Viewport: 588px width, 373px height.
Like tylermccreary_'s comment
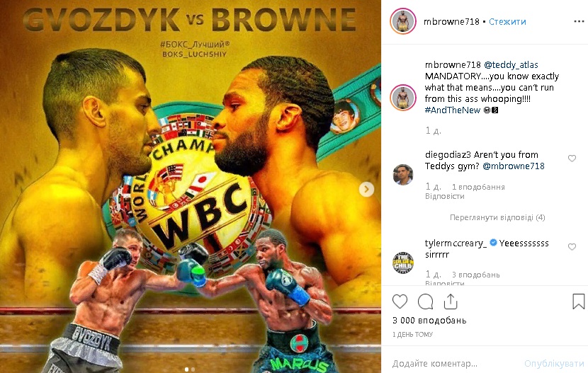[x=572, y=247]
